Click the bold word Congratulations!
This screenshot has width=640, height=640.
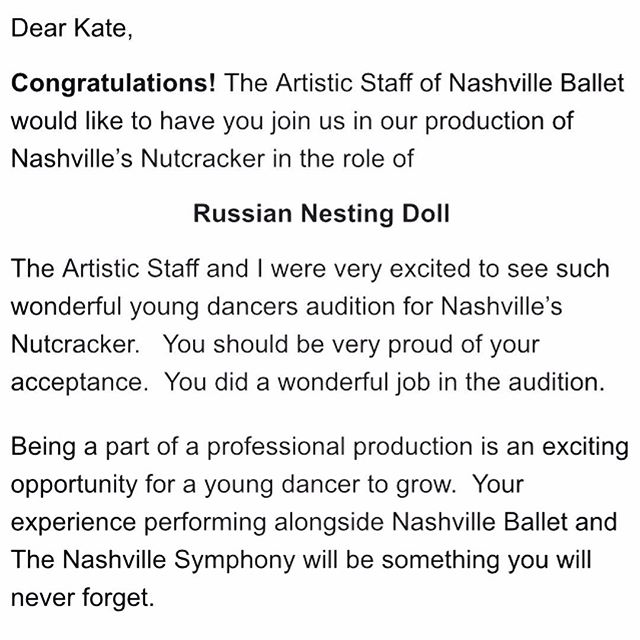[113, 84]
